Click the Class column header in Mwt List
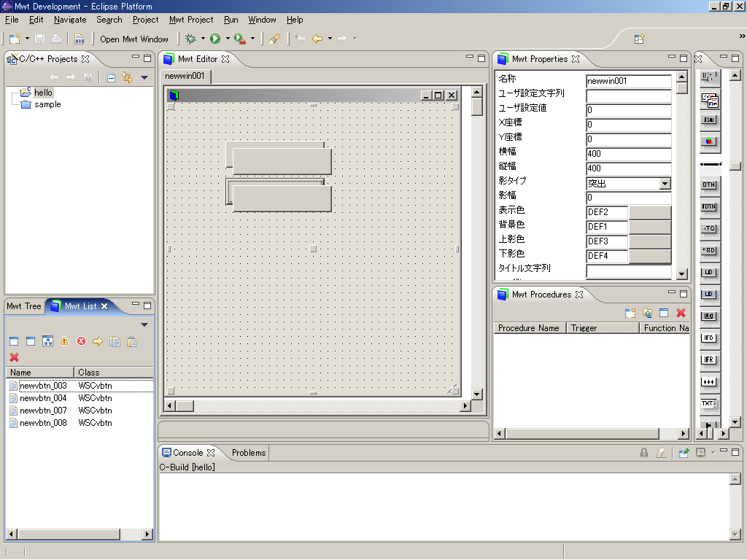This screenshot has height=560, width=747. coord(113,373)
